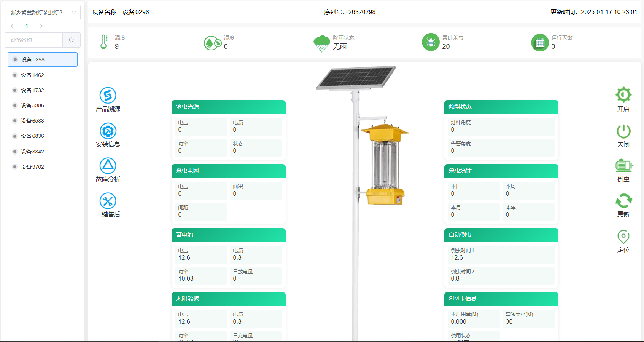
Task: Click the device search magnifier button
Action: click(72, 40)
